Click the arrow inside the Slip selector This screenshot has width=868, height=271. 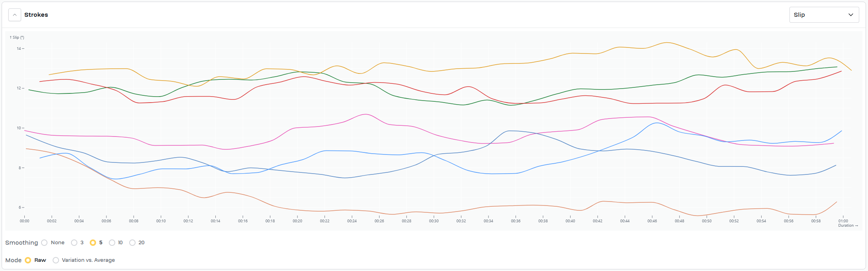[850, 15]
